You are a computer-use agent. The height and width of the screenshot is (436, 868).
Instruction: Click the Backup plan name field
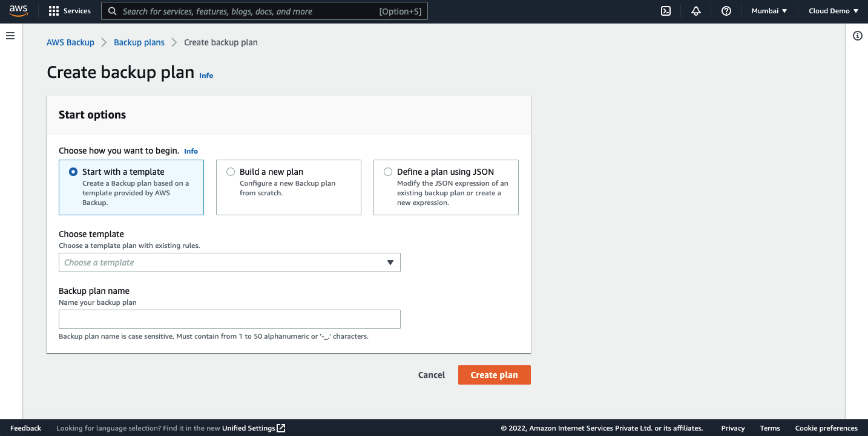(x=229, y=319)
